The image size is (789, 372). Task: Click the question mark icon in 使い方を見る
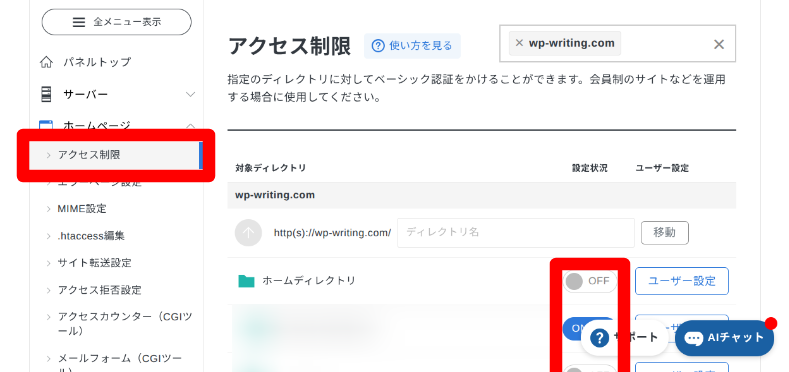click(x=378, y=46)
